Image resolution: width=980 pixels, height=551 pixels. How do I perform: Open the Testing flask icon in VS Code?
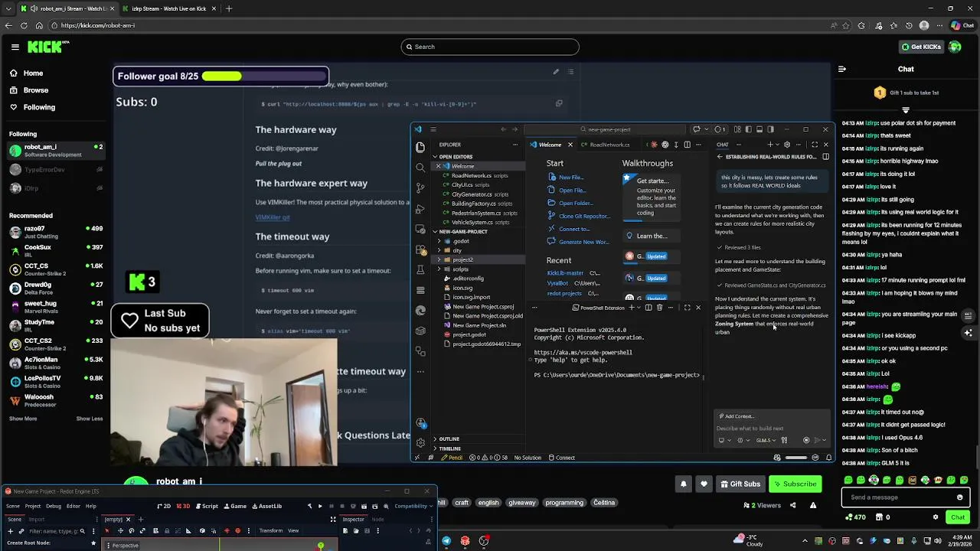420,270
